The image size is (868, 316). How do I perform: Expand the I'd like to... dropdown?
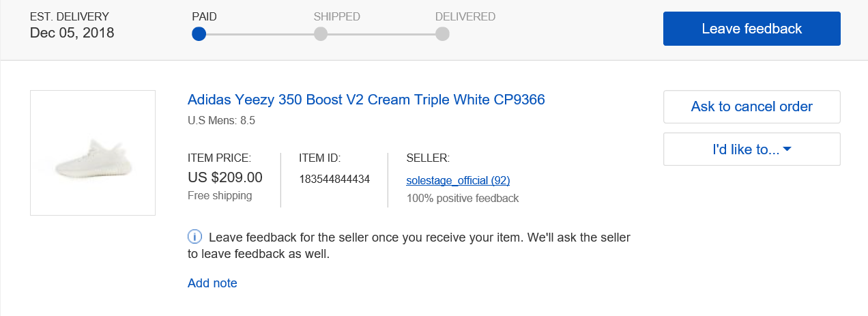(751, 149)
